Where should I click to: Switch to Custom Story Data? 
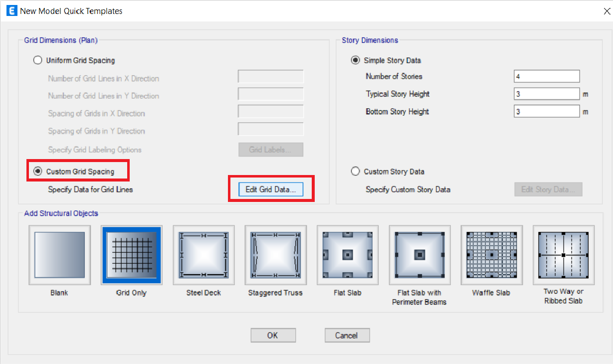[x=355, y=171]
